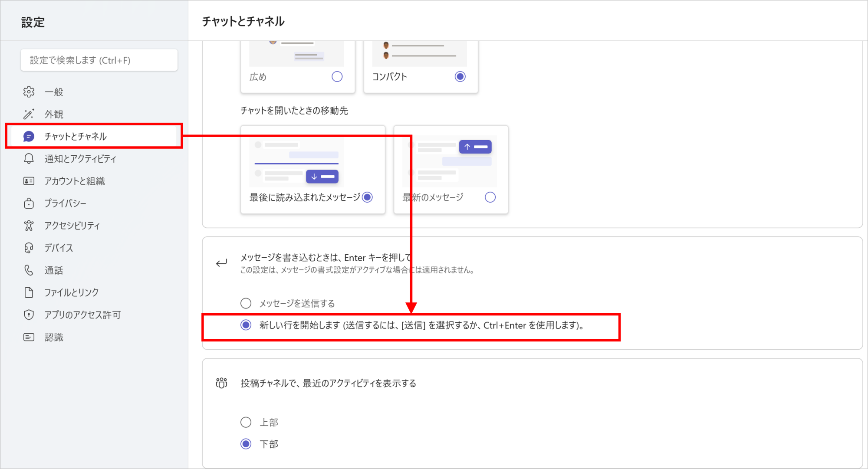Choose 最新のメッセージ radio option
This screenshot has width=868, height=469.
490,197
